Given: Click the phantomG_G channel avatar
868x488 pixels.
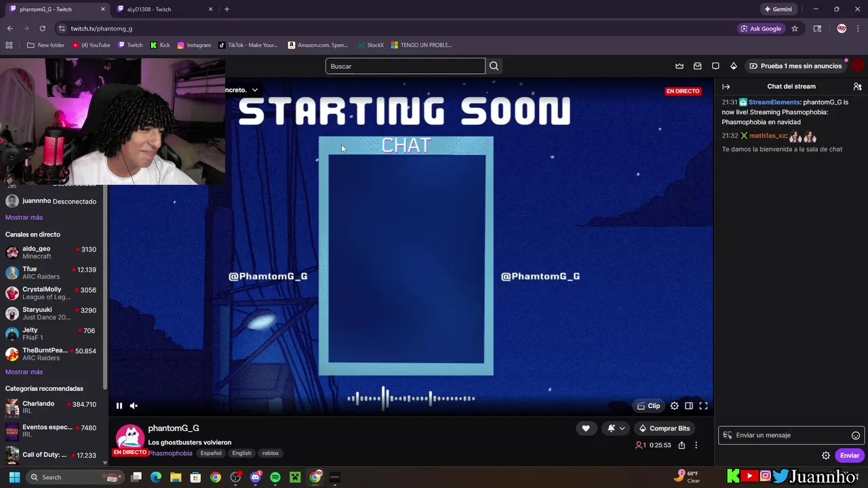Looking at the screenshot, I should [x=130, y=437].
